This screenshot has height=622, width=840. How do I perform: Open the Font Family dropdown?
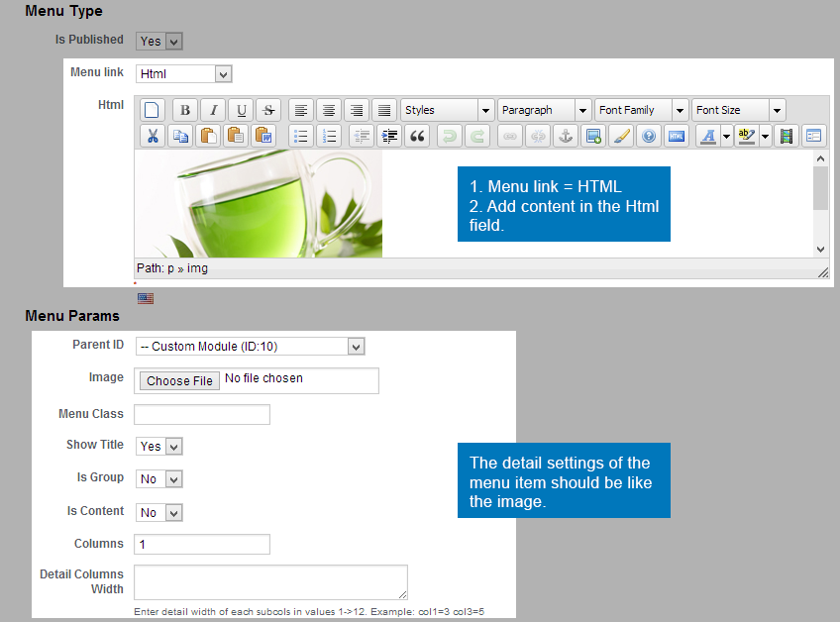(x=641, y=110)
